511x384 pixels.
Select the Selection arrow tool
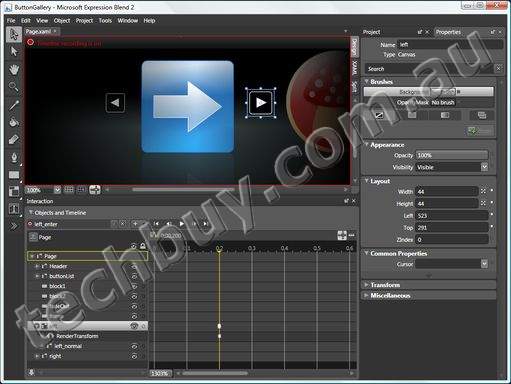(14, 34)
